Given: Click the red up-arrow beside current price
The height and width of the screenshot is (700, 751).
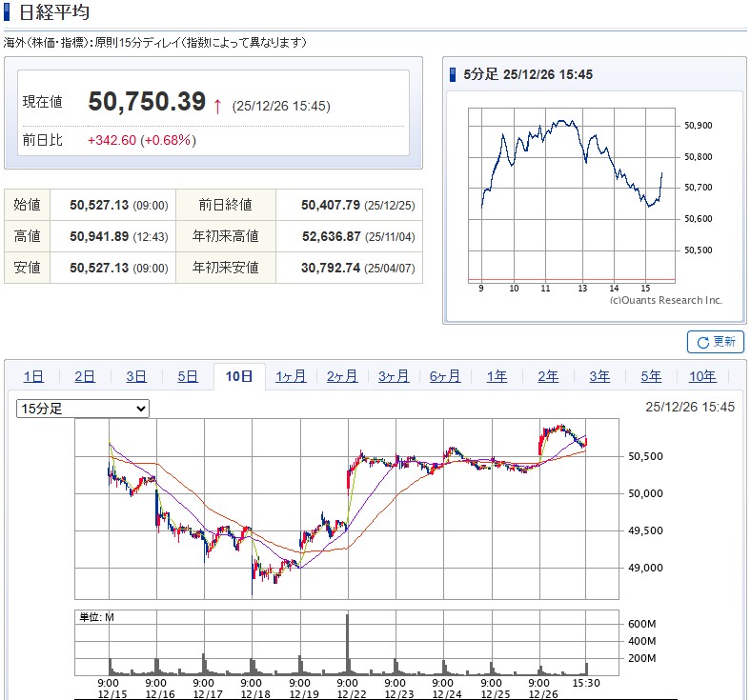Looking at the screenshot, I should (217, 106).
